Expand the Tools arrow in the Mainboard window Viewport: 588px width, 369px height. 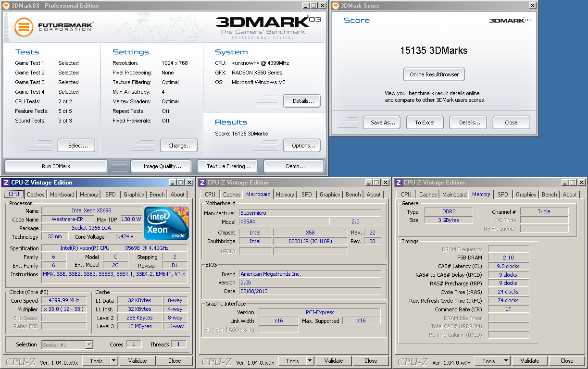tap(310, 361)
